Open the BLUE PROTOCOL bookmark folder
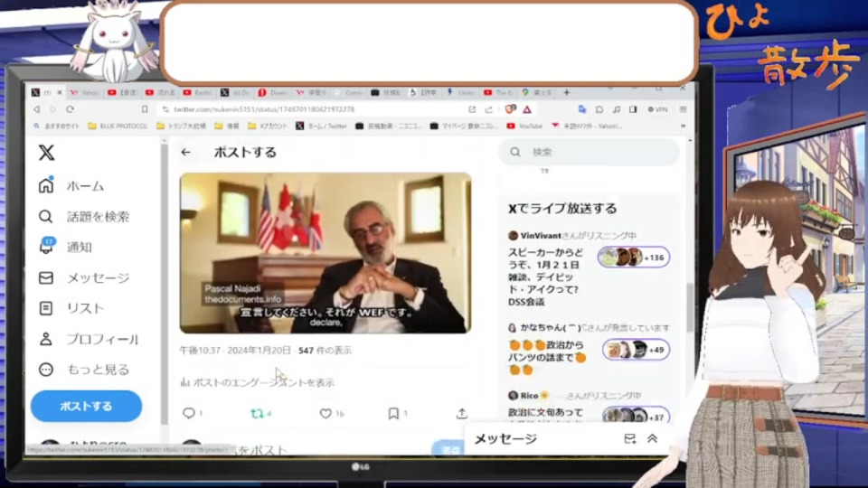The width and height of the screenshot is (868, 488). [118, 127]
